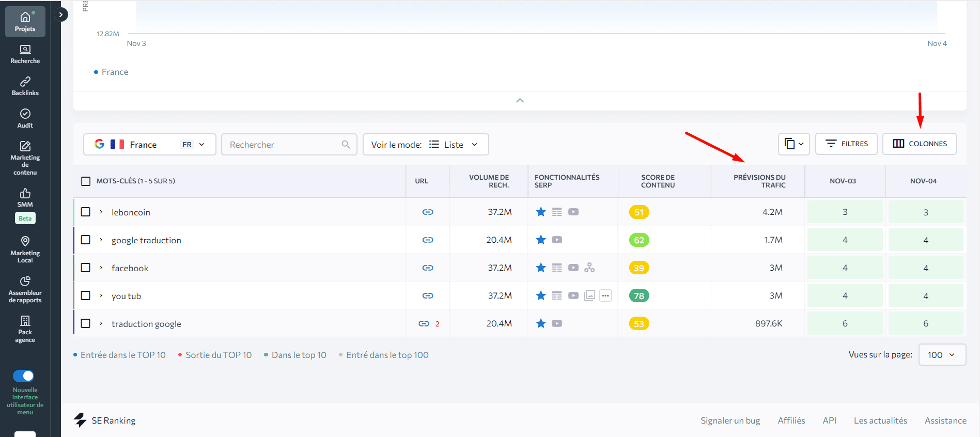
Task: Click the SE Ranking footer logo
Action: coord(104,420)
